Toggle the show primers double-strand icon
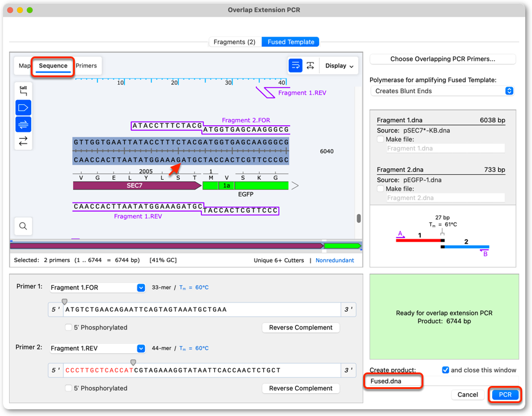This screenshot has height=416, width=532. point(23,124)
